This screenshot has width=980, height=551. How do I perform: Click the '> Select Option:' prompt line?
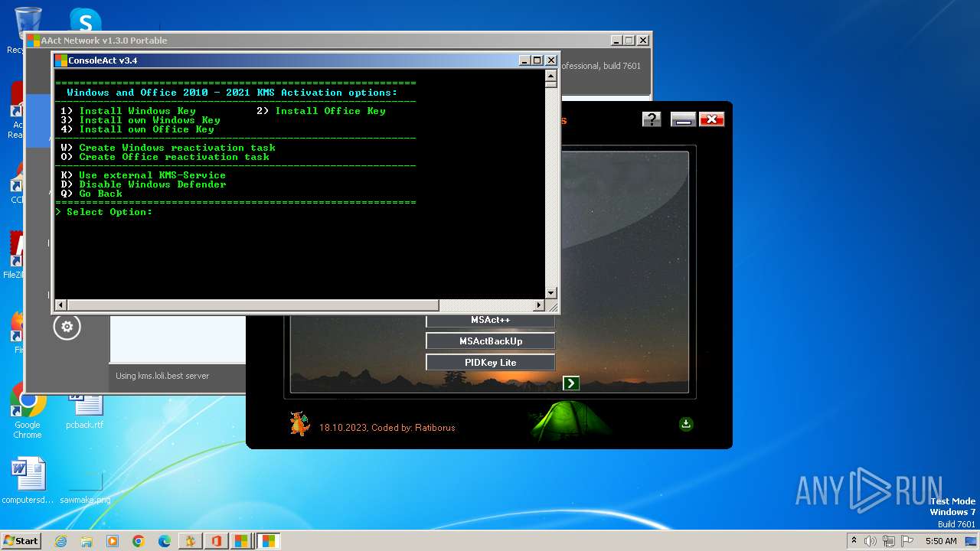pyautogui.click(x=104, y=212)
